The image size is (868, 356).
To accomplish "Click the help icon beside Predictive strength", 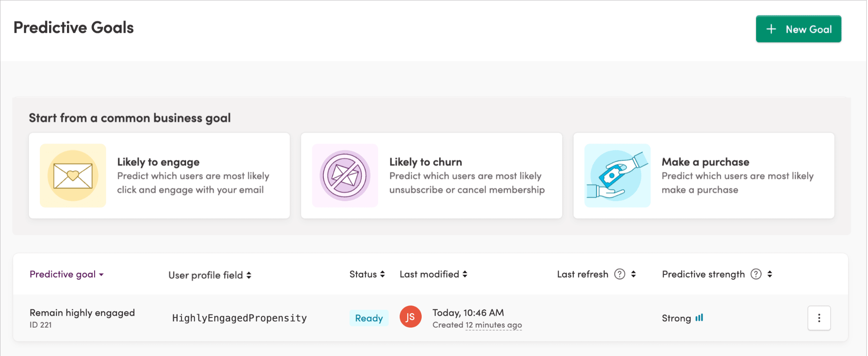I will pyautogui.click(x=756, y=274).
